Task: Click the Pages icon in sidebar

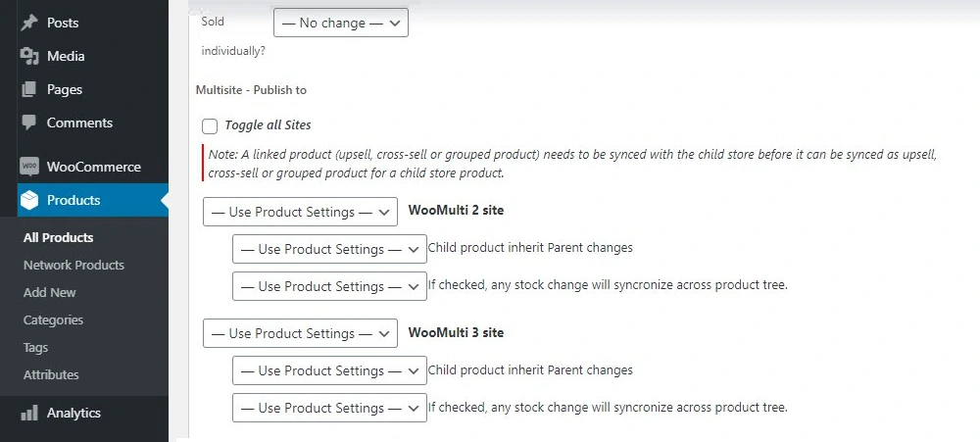Action: point(29,89)
